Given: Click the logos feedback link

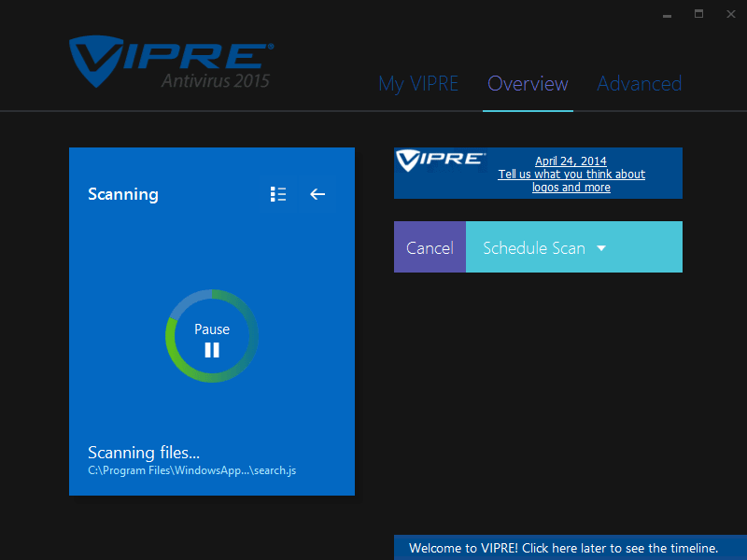Looking at the screenshot, I should click(x=571, y=180).
